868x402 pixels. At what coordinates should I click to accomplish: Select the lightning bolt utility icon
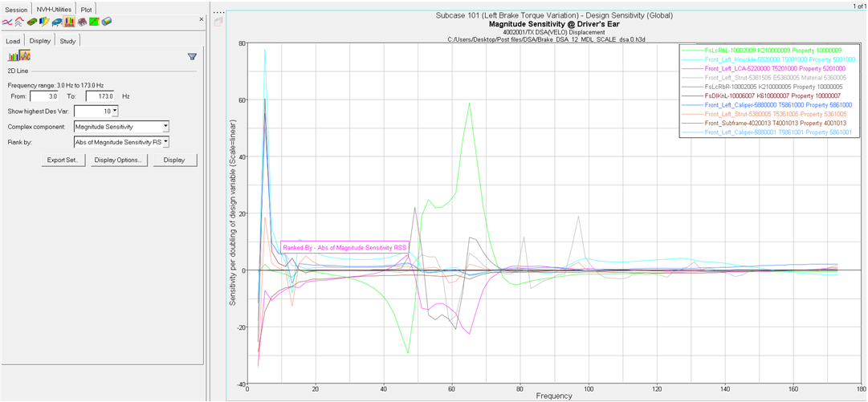44,22
